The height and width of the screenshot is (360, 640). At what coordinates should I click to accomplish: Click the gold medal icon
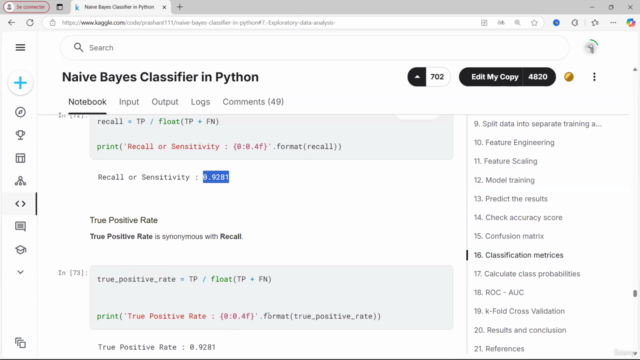tap(569, 77)
